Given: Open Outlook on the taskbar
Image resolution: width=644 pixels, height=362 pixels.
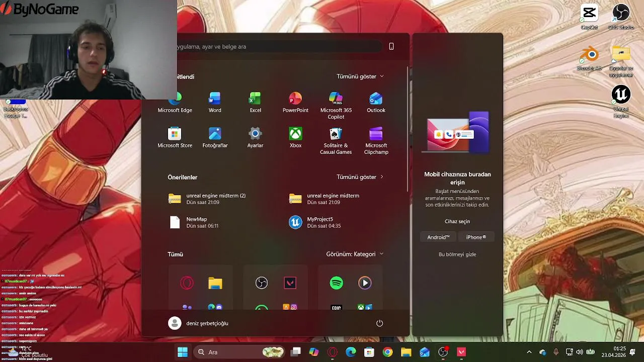Looking at the screenshot, I should [425, 352].
